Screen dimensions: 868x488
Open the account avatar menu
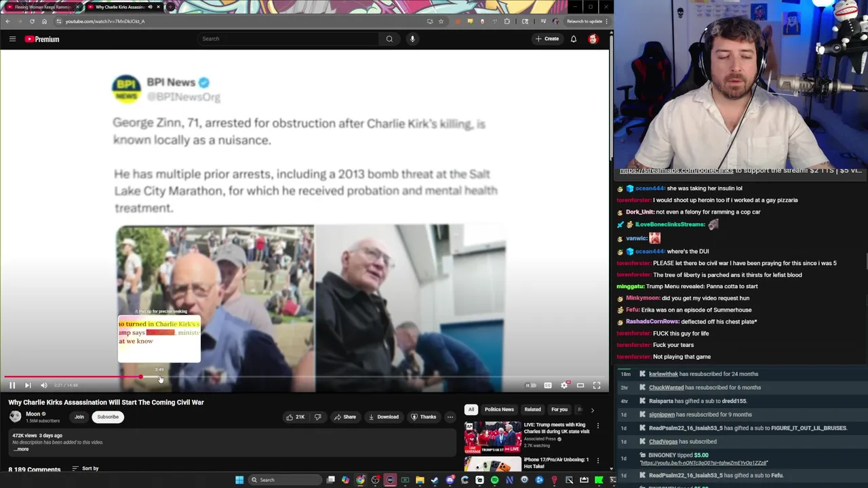[593, 39]
